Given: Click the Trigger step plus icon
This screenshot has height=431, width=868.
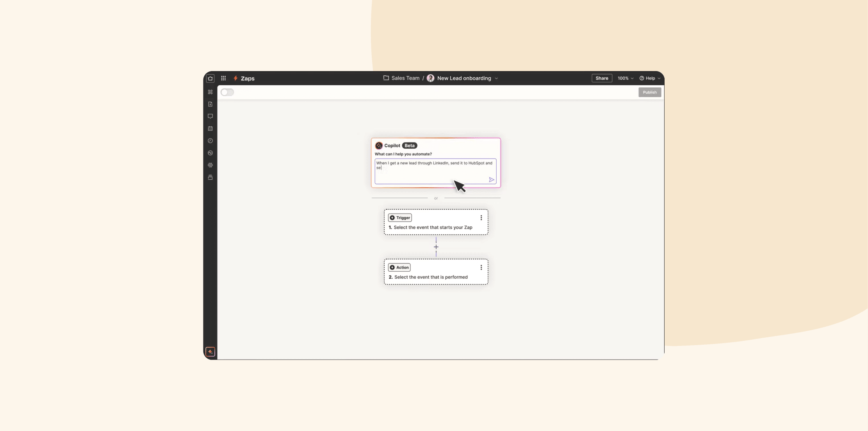Looking at the screenshot, I should (x=392, y=218).
